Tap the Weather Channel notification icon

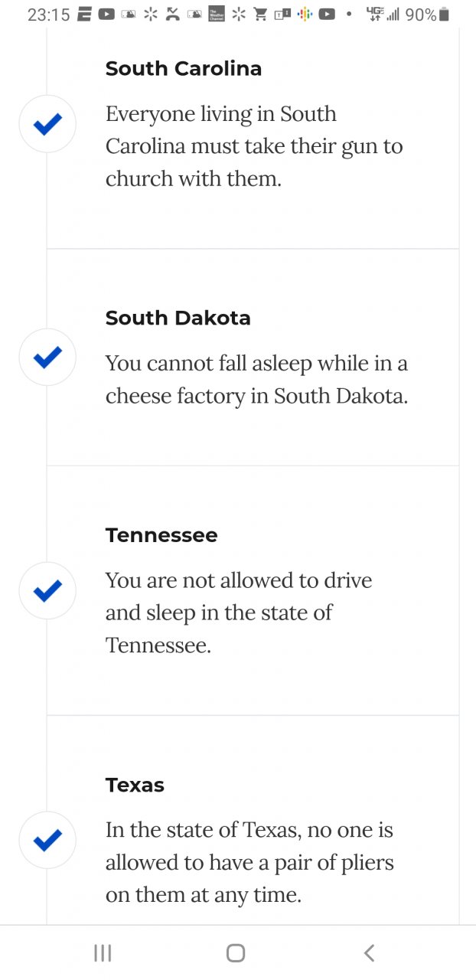(x=217, y=14)
